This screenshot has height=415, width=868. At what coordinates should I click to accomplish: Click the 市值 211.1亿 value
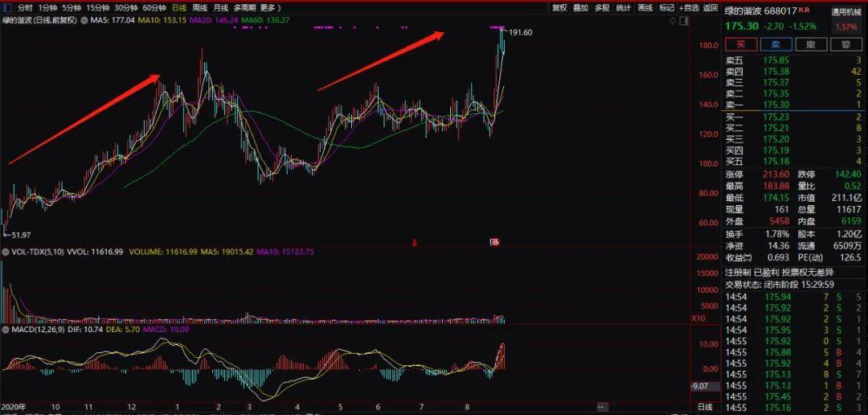[x=846, y=198]
